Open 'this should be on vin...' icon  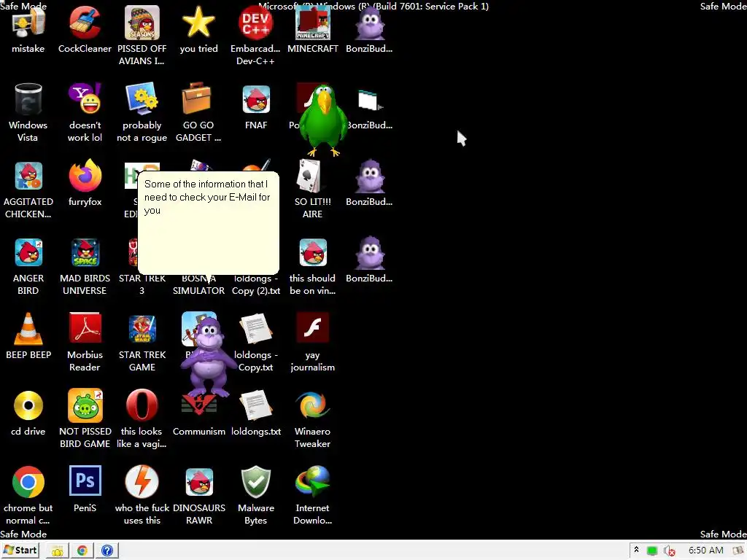pos(312,252)
